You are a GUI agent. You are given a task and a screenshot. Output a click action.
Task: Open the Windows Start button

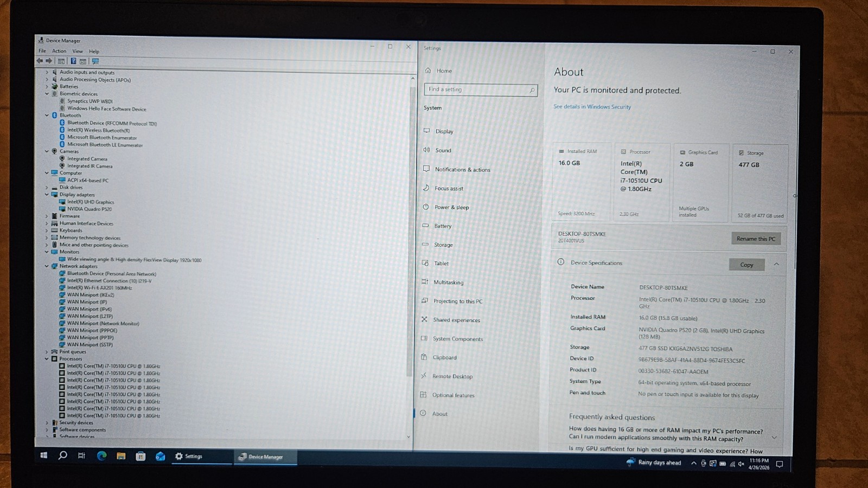44,455
